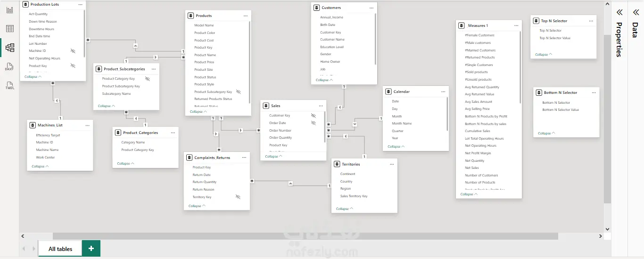644x259 pixels.
Task: Select the Net Profit Margin measure
Action: (478, 153)
